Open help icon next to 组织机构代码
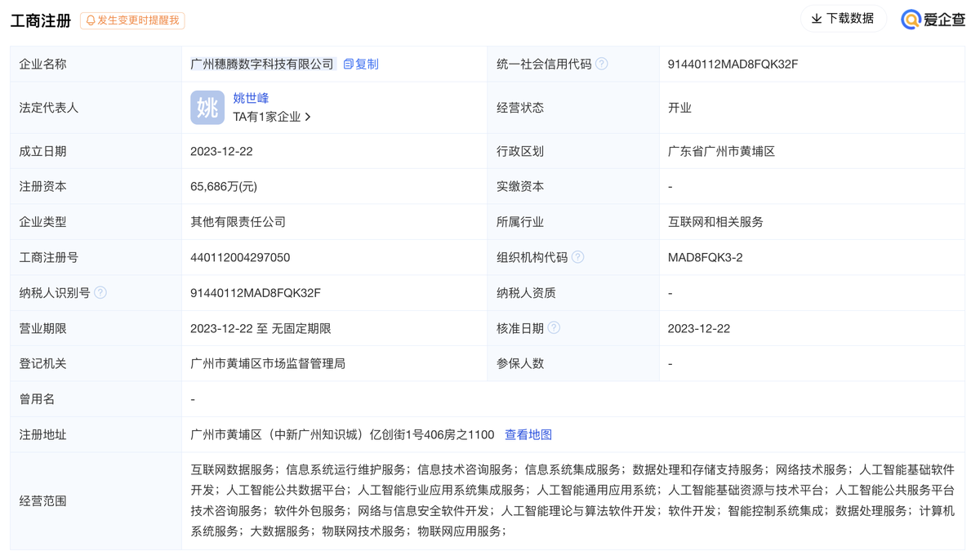980x560 pixels. [x=577, y=256]
